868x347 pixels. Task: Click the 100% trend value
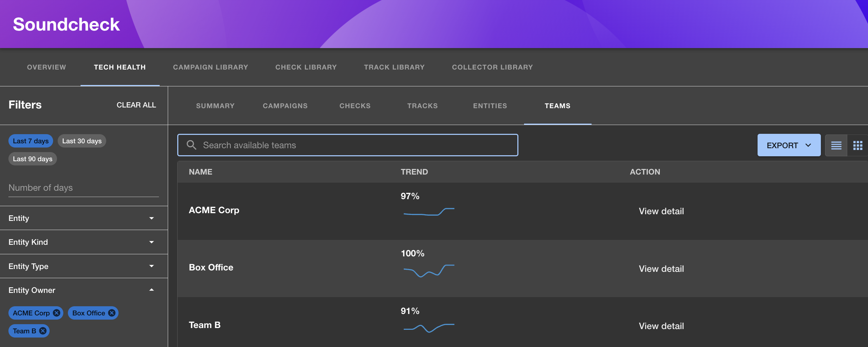(x=413, y=253)
